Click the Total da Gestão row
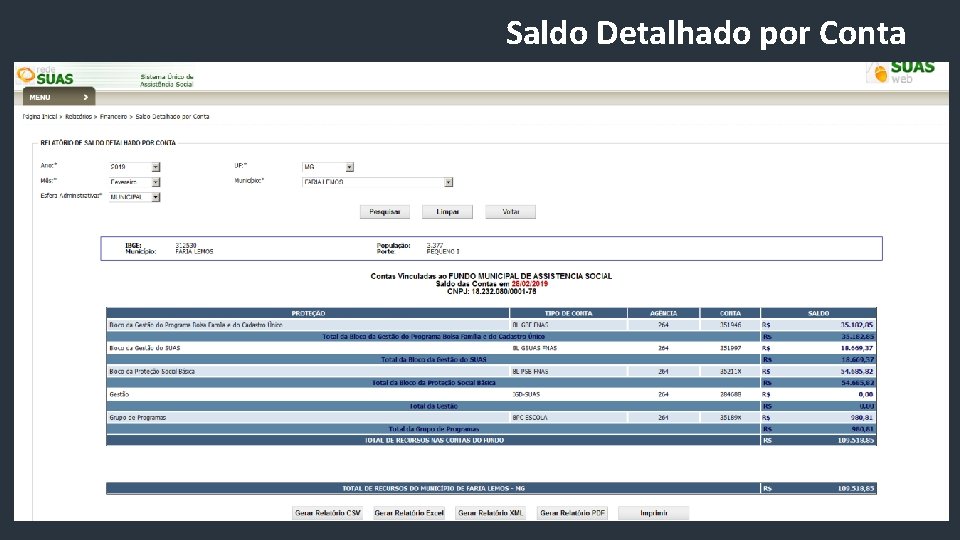Image resolution: width=960 pixels, height=540 pixels. 491,407
